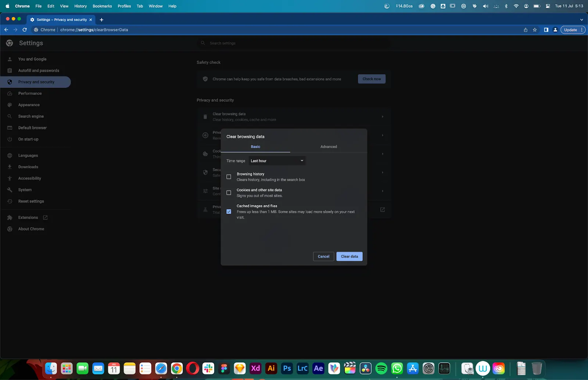The width and height of the screenshot is (588, 380).
Task: Open WhatsApp from the dock
Action: coord(397,368)
